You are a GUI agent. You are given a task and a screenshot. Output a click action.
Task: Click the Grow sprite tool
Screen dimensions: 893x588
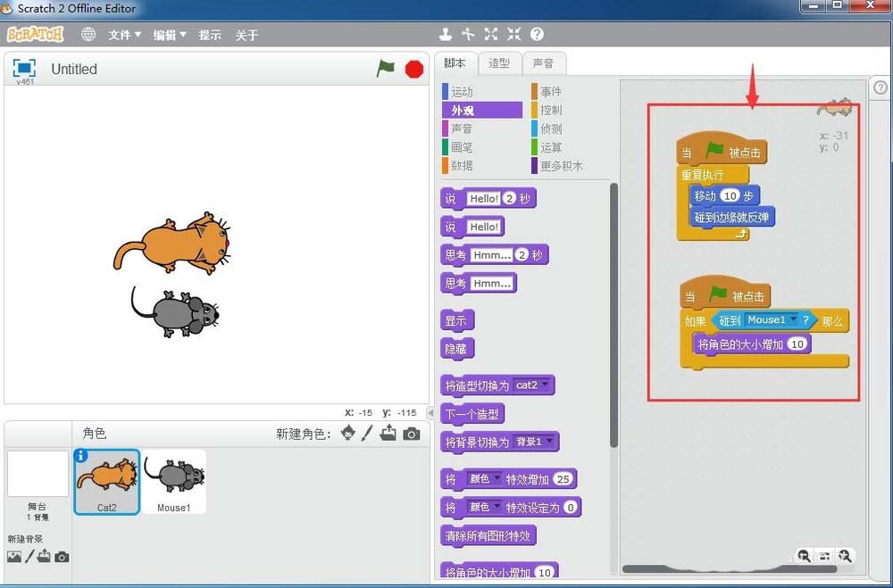point(491,34)
